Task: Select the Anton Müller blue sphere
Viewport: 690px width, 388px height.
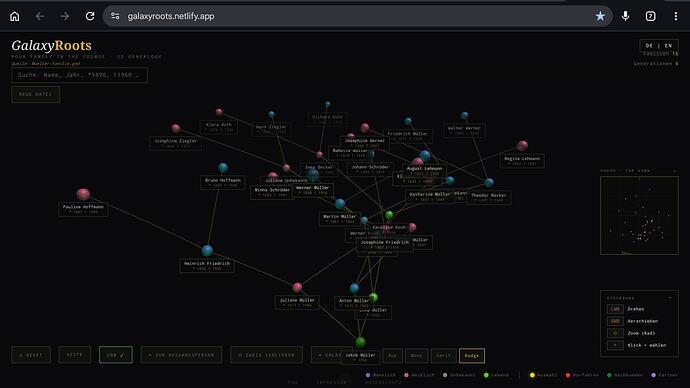Action: pyautogui.click(x=354, y=289)
